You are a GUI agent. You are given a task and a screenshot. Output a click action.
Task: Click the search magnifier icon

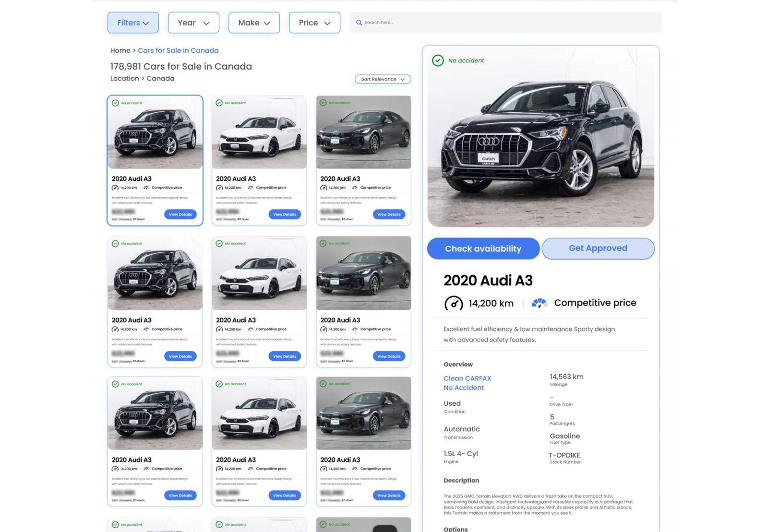point(359,23)
